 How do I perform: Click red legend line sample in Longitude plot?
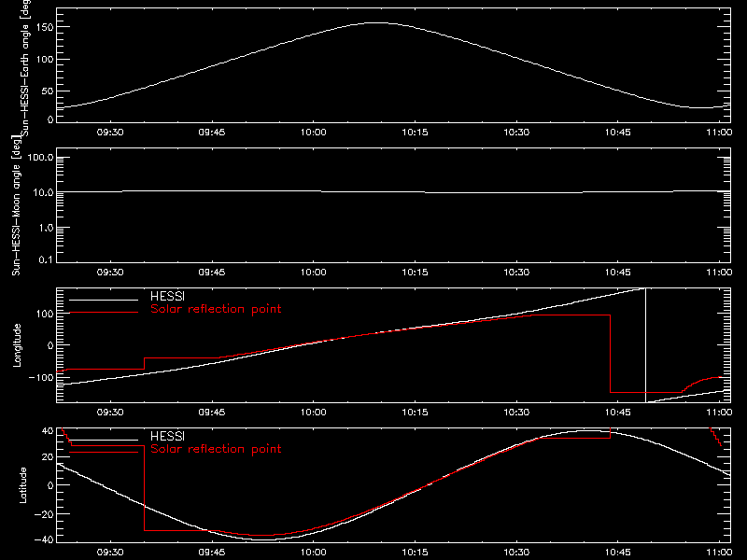point(104,313)
